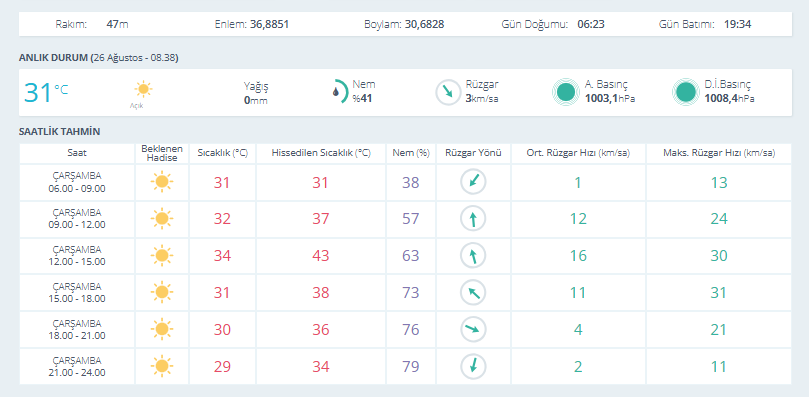The width and height of the screenshot is (809, 397).
Task: Click wind direction arrow for 15.00 - 18.00
Action: point(473,293)
